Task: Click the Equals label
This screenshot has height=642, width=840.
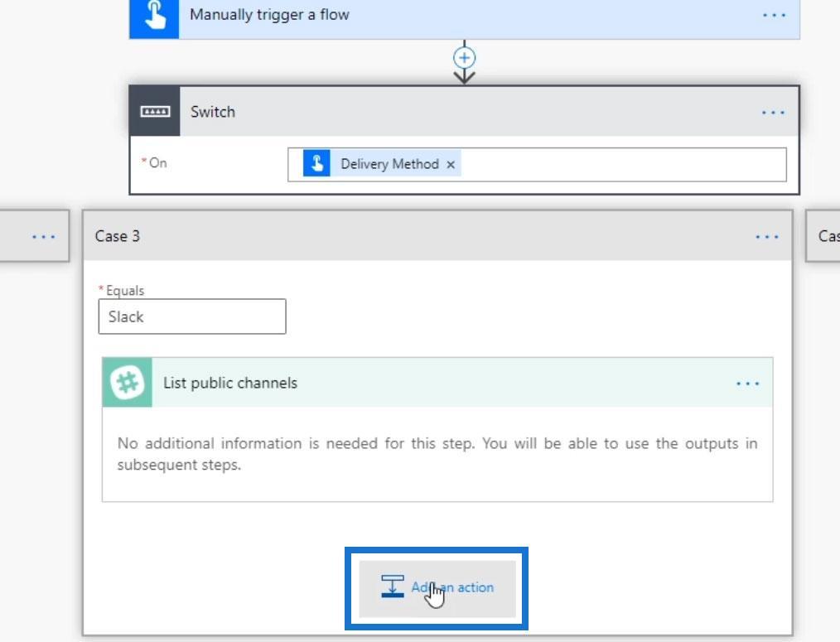Action: (125, 291)
